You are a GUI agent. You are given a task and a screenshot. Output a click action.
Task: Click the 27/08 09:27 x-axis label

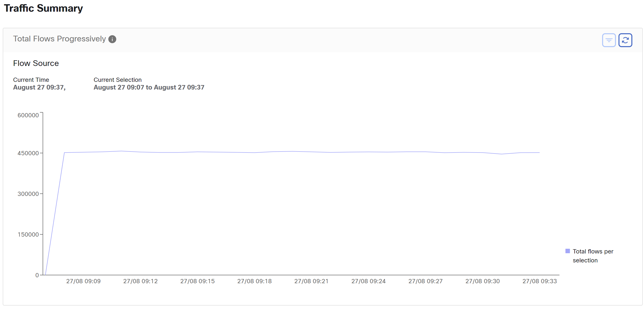pyautogui.click(x=426, y=281)
